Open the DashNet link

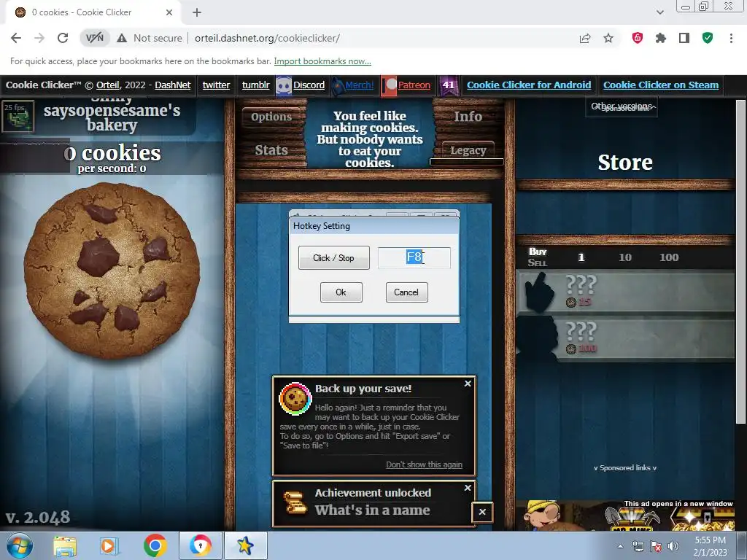click(172, 85)
